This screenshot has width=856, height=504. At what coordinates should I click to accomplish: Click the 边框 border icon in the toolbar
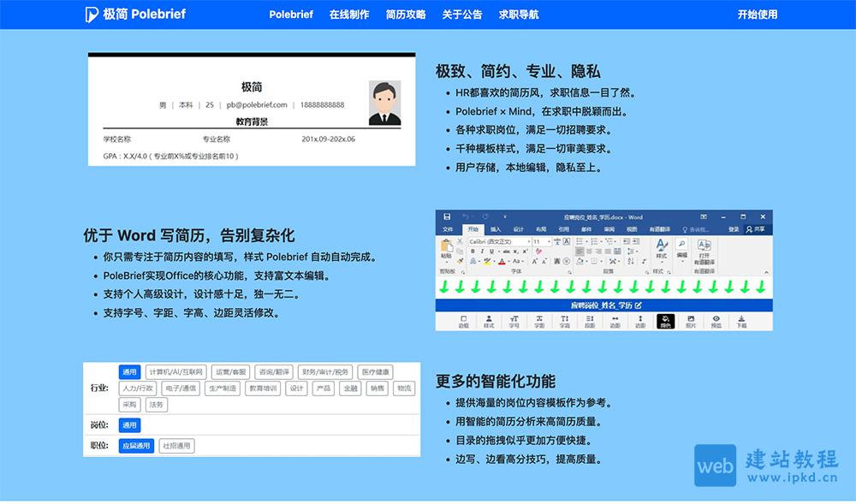(463, 321)
